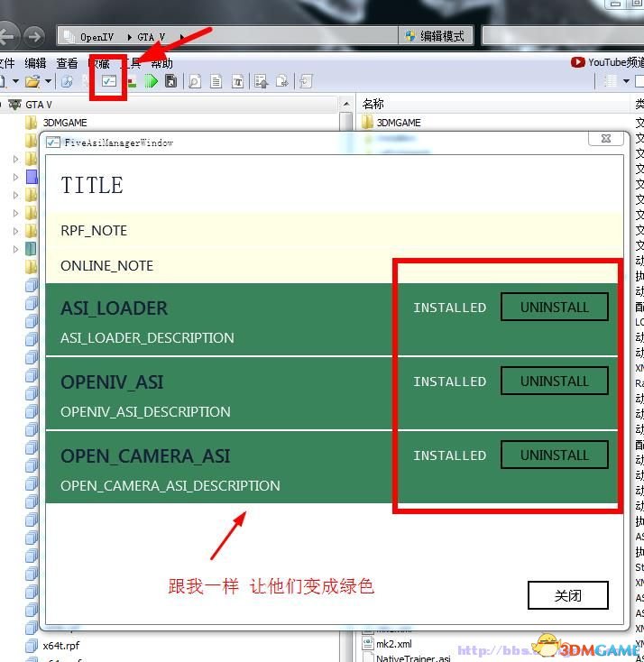Open the new file dropdown arrow

pyautogui.click(x=15, y=80)
